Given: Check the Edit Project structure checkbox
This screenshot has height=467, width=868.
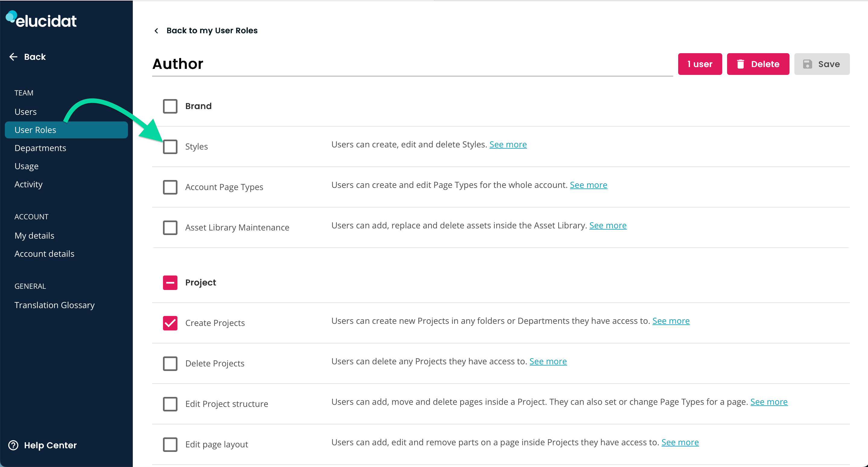Looking at the screenshot, I should (x=170, y=404).
